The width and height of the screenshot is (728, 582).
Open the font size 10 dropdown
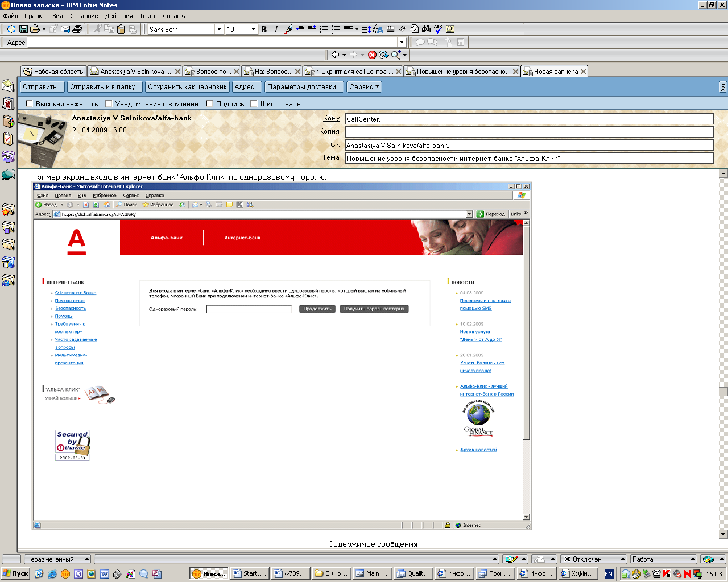[x=253, y=29]
